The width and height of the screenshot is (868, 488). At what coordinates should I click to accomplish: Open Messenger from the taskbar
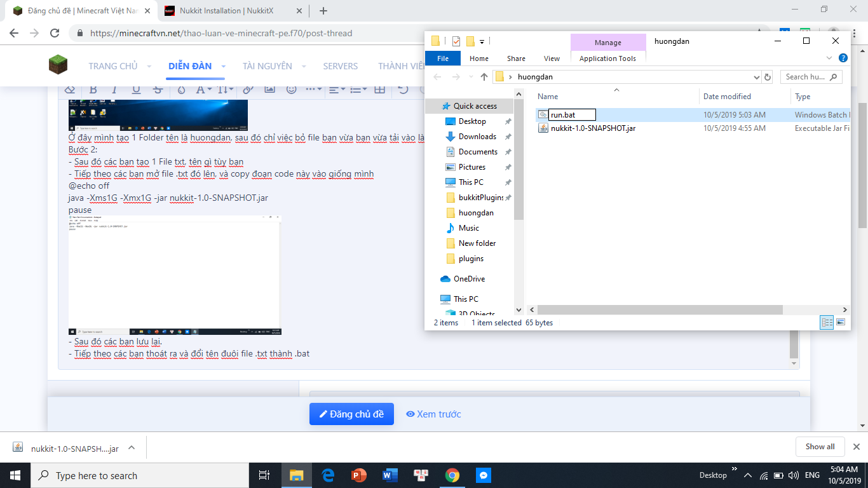pyautogui.click(x=483, y=475)
